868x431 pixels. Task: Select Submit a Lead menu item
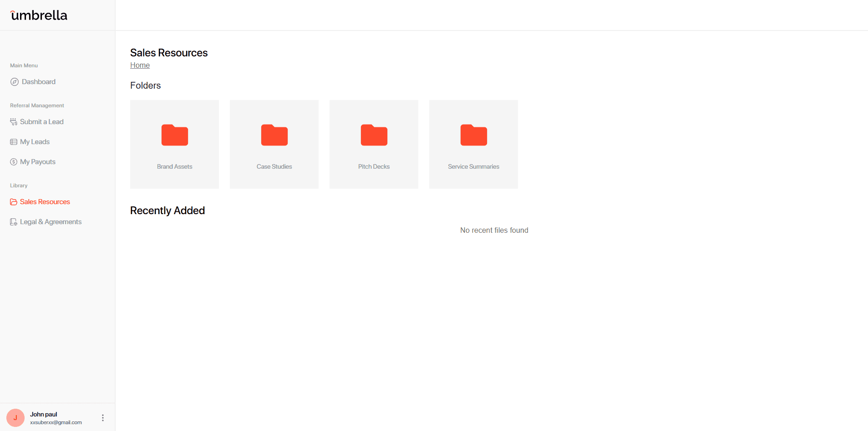[42, 122]
